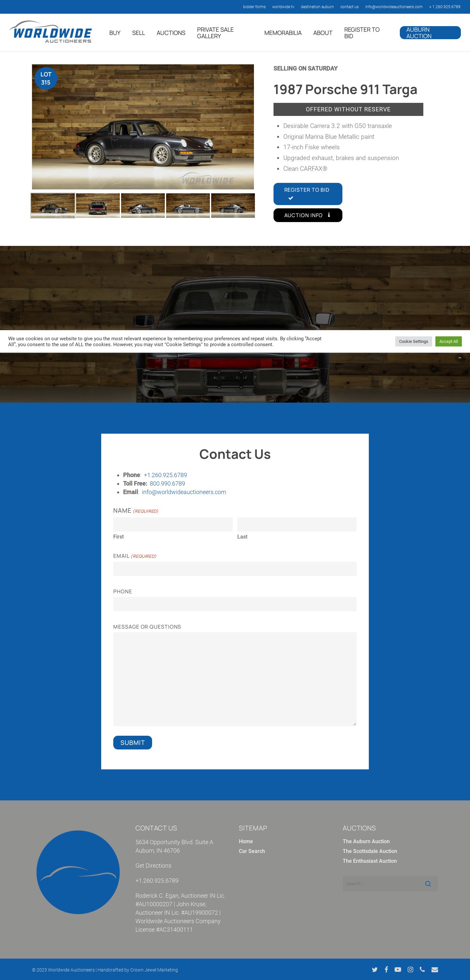Click the LOT 315 badge
Viewport: 470px width, 980px height.
[x=46, y=78]
